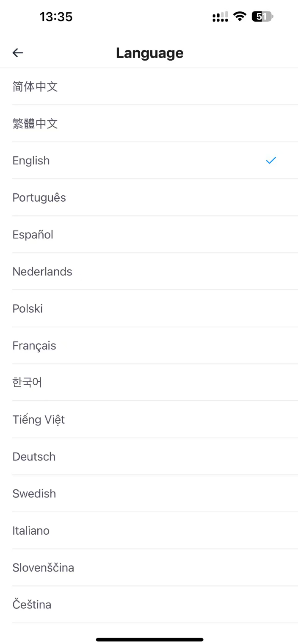Switch to Deutsch

(x=34, y=457)
